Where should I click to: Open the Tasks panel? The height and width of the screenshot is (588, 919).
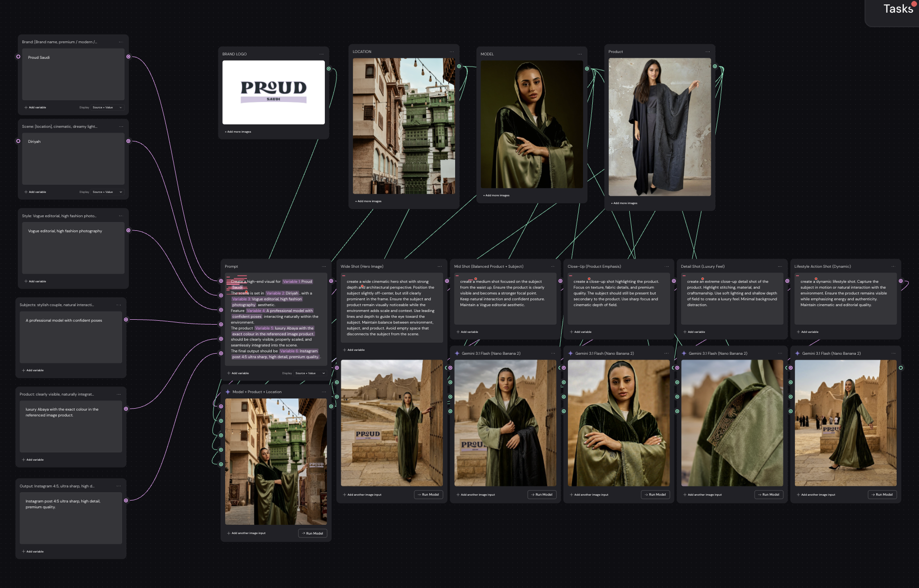(898, 9)
